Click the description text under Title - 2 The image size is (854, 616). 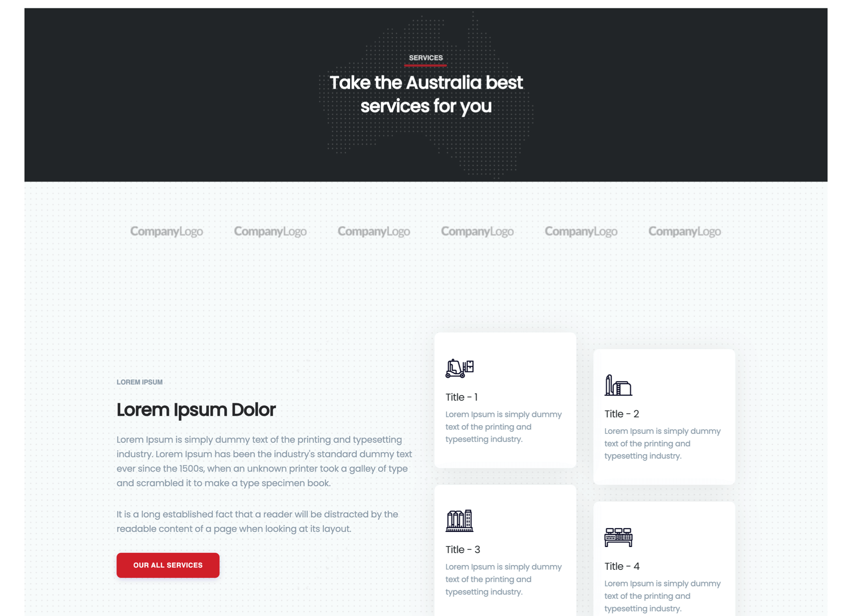(x=662, y=443)
